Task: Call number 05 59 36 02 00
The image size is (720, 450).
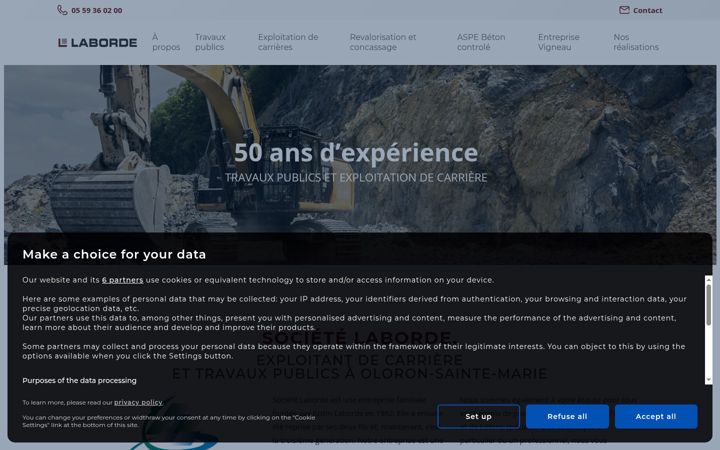Action: [96, 11]
